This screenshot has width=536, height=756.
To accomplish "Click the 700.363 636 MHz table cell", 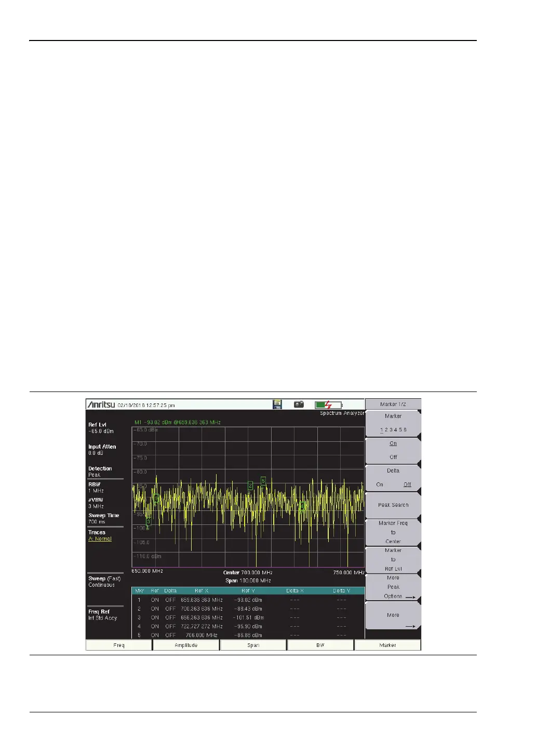I will pyautogui.click(x=202, y=609).
